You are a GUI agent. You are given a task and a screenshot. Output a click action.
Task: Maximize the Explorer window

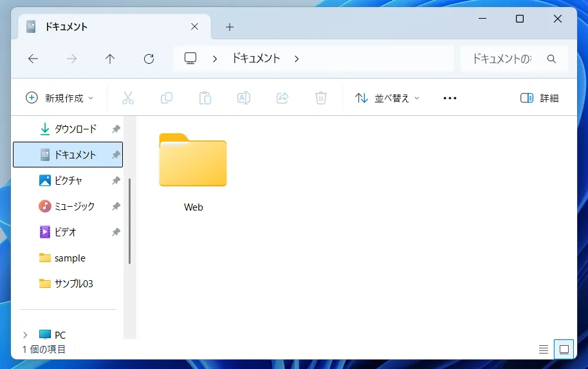point(520,19)
